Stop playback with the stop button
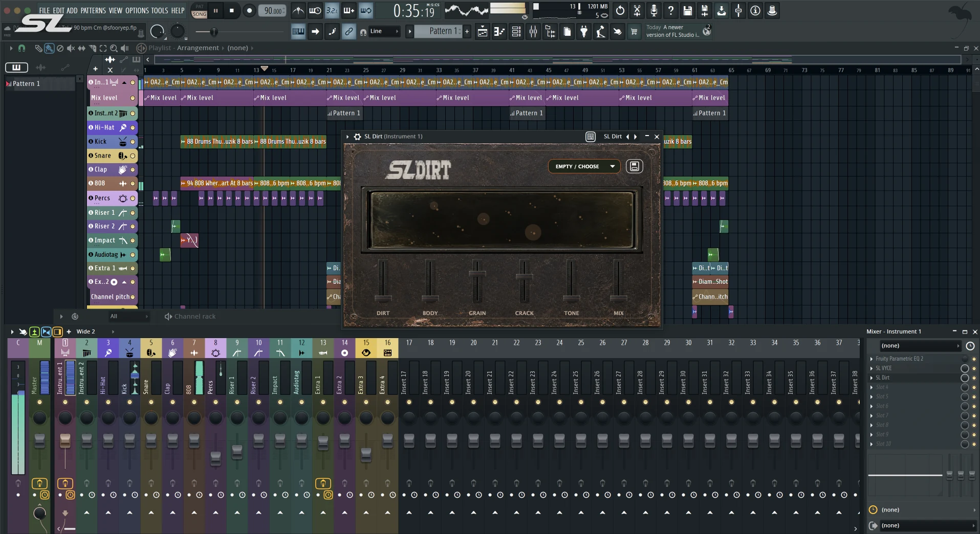The width and height of the screenshot is (980, 534). [x=232, y=10]
